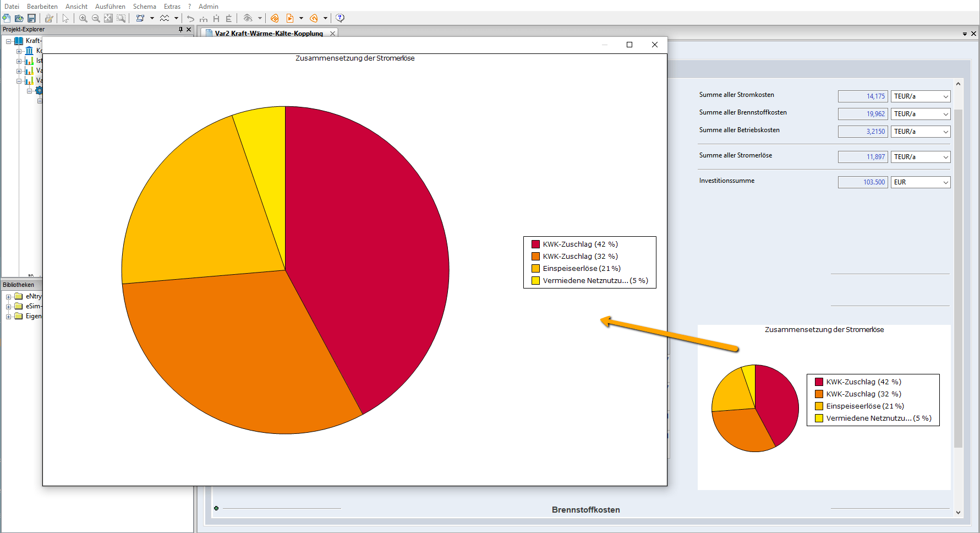Click the zoom-out magnifier toolbar icon
This screenshot has height=533, width=980.
(96, 18)
